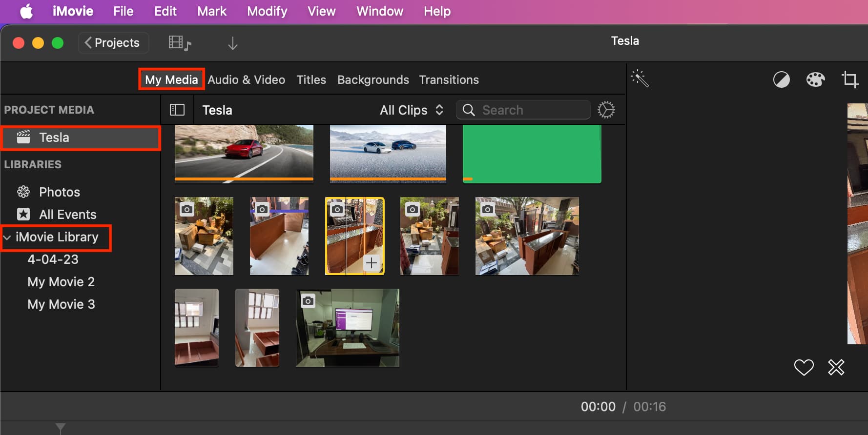Select the first photo of cardboard boxes
The width and height of the screenshot is (868, 435).
click(x=204, y=236)
